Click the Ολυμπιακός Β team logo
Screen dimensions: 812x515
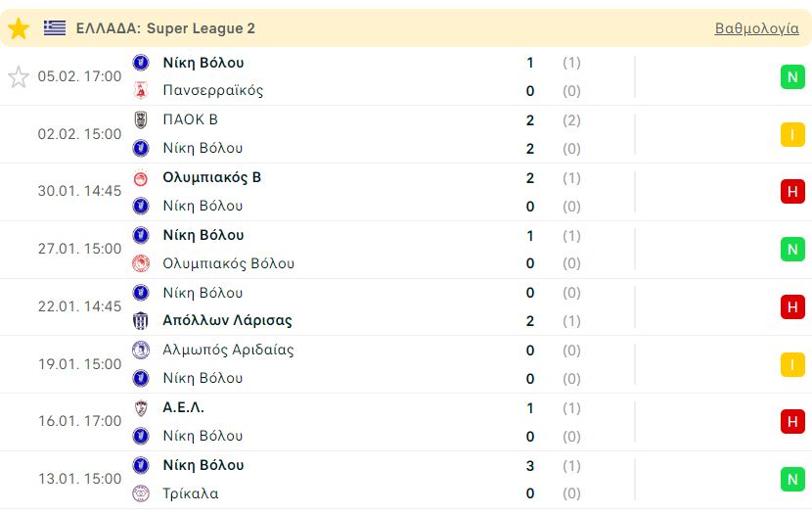[141, 178]
